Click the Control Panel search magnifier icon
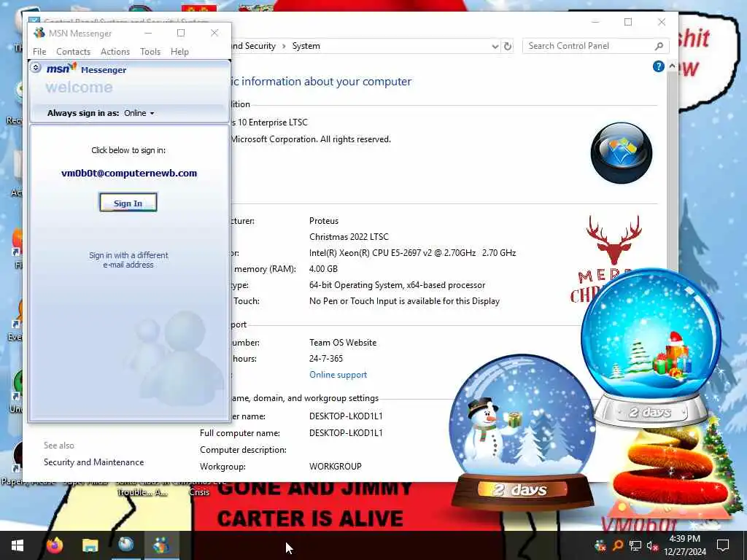This screenshot has width=747, height=560. (659, 46)
